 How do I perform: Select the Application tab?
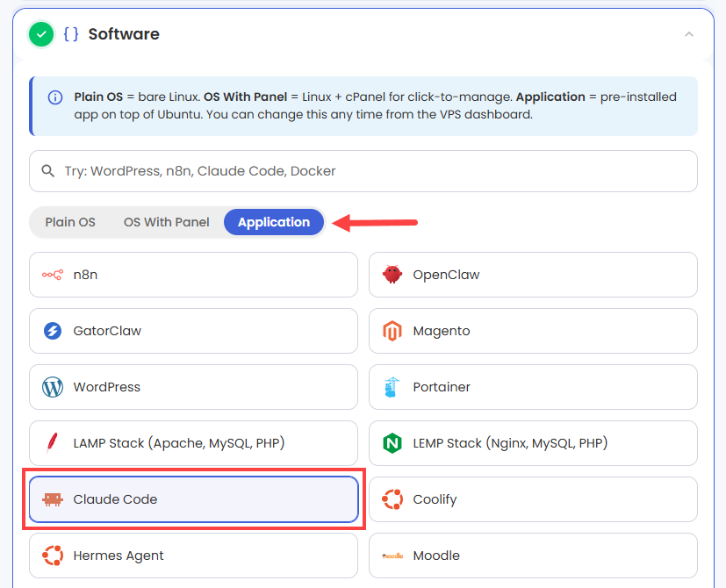(x=274, y=222)
